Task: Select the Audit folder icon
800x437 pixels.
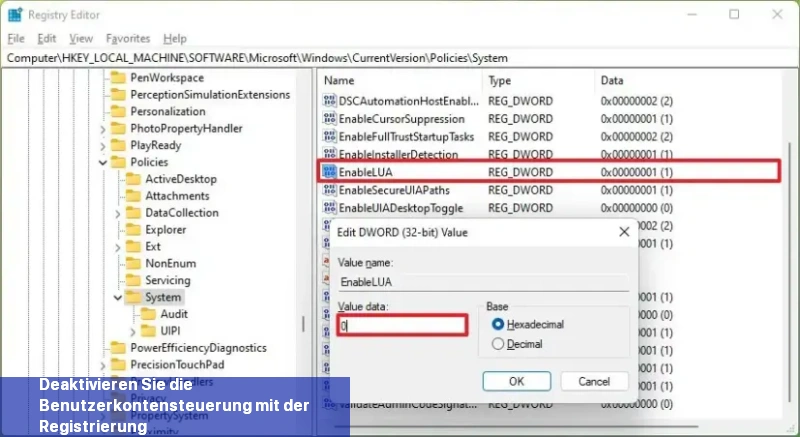Action: point(148,314)
